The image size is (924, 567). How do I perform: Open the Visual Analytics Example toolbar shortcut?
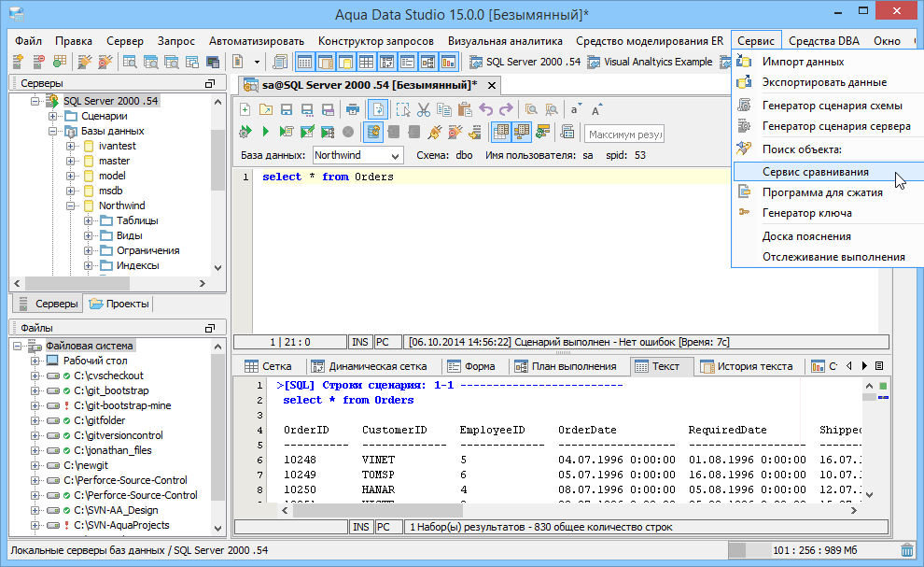click(650, 63)
